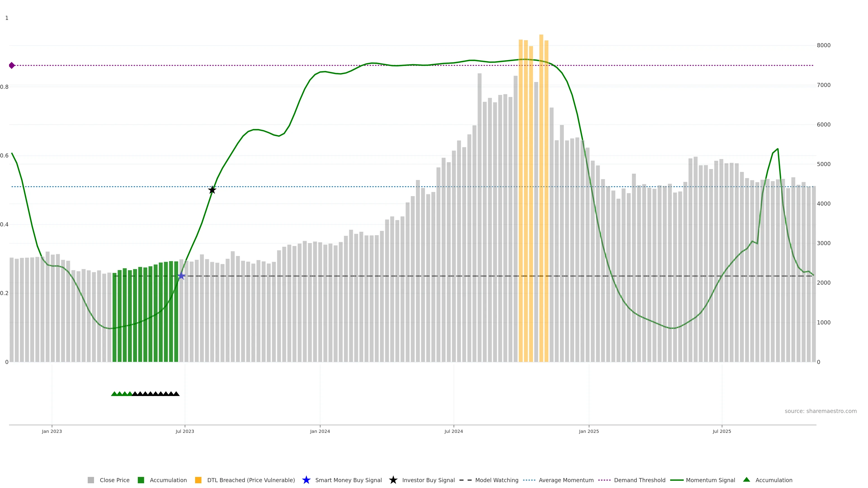868x488 pixels.
Task: Click the Jul 2025 x-axis label
Action: (x=722, y=431)
